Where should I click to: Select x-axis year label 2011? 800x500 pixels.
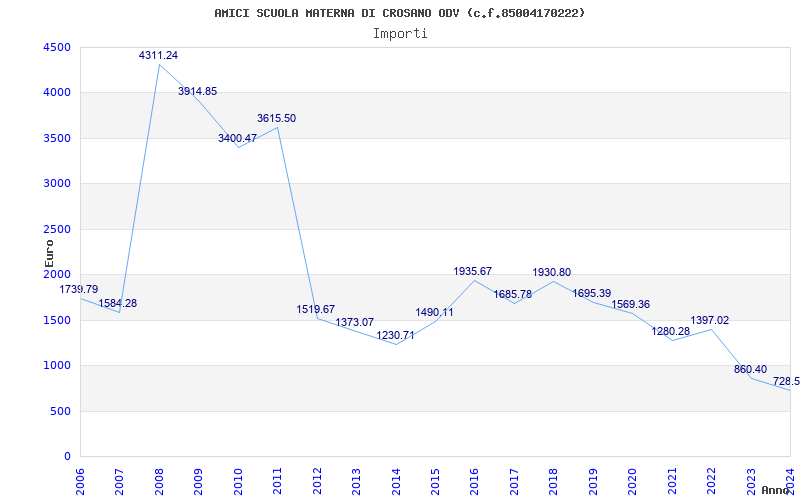(277, 481)
